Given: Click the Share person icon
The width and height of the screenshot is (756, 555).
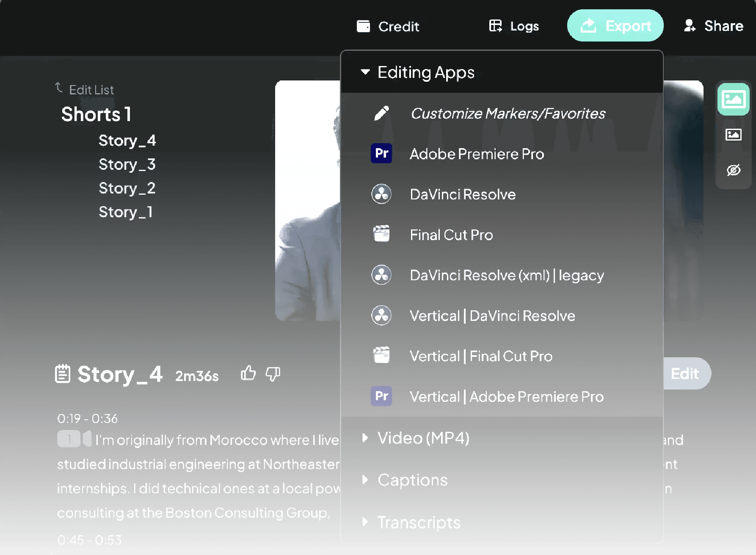Looking at the screenshot, I should click(690, 25).
